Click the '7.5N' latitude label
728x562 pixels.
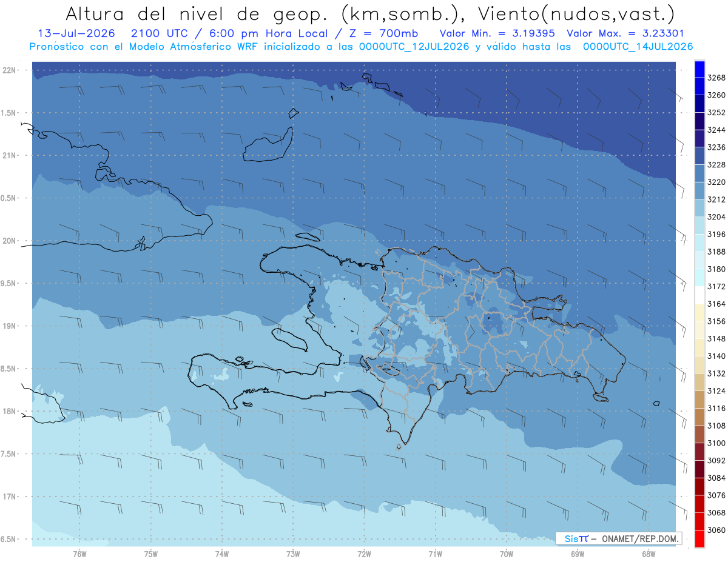(9, 454)
